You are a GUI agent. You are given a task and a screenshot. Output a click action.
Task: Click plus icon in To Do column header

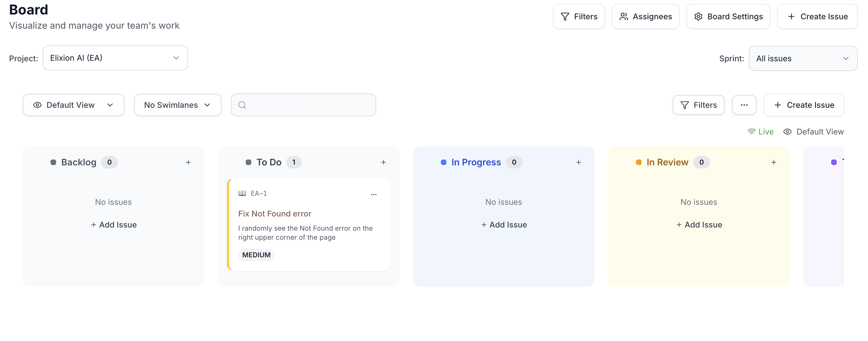point(383,162)
